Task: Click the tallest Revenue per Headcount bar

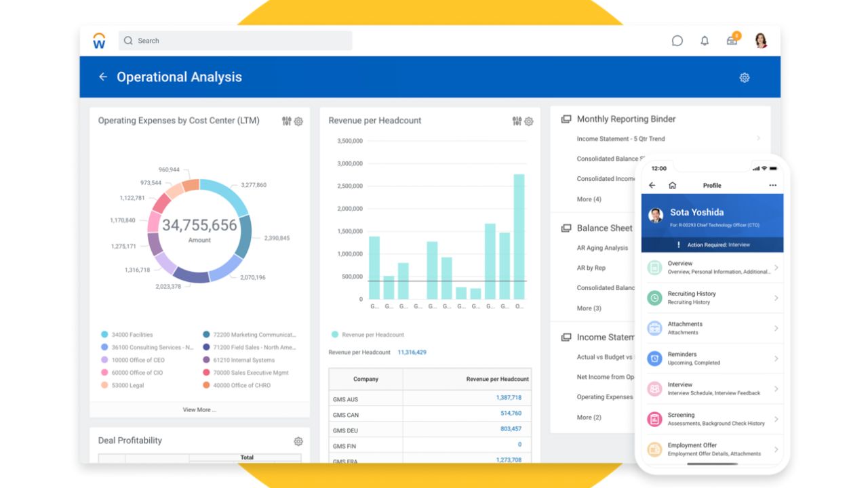Action: point(519,237)
